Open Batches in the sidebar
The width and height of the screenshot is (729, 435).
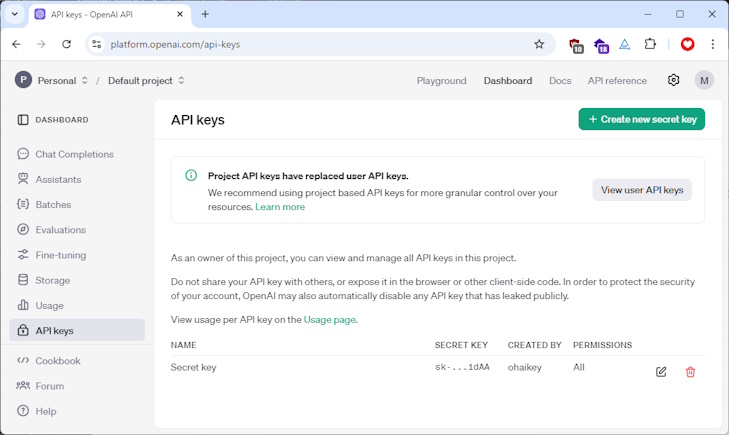(53, 204)
